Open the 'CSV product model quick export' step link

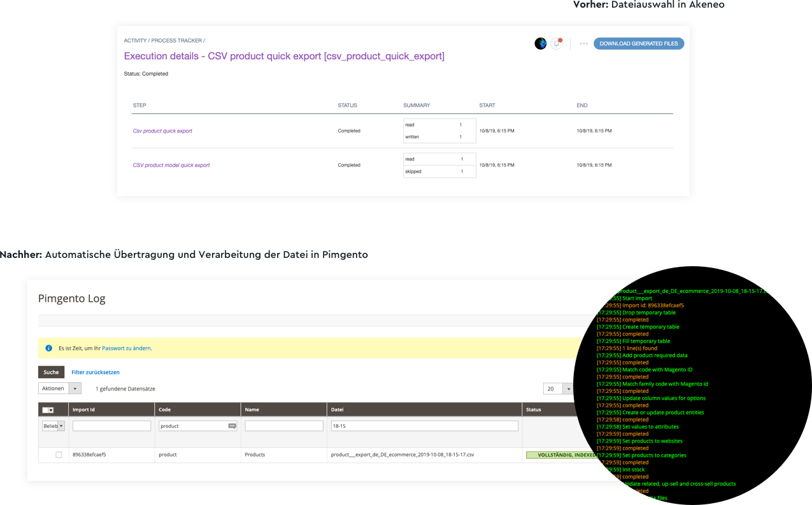point(171,166)
